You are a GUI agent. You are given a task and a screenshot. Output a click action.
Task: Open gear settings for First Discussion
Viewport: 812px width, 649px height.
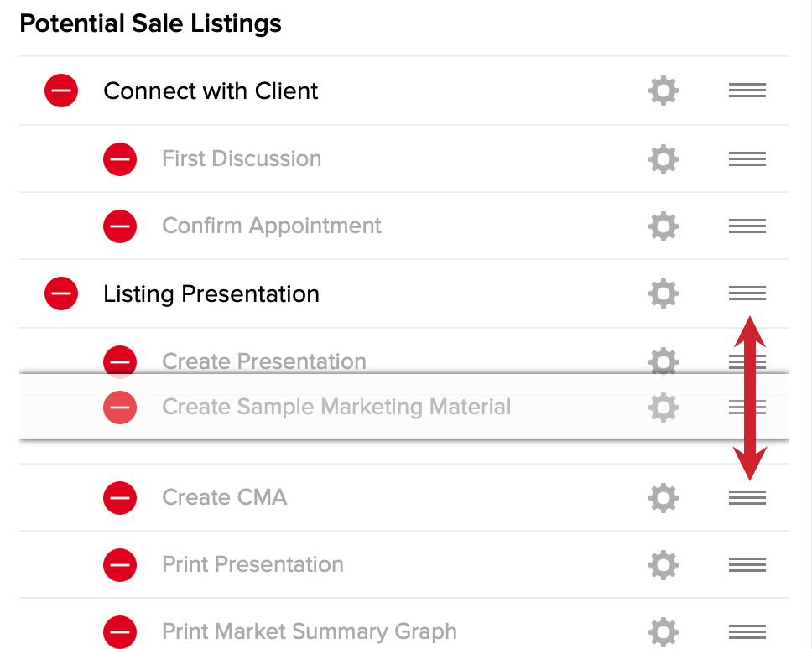664,158
